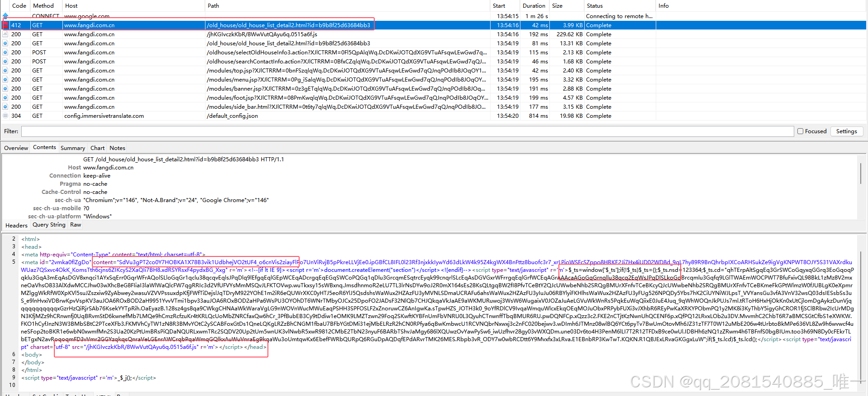Click the upload arrow icon on the CONNECT row
This screenshot has width=868, height=396.
5,16
